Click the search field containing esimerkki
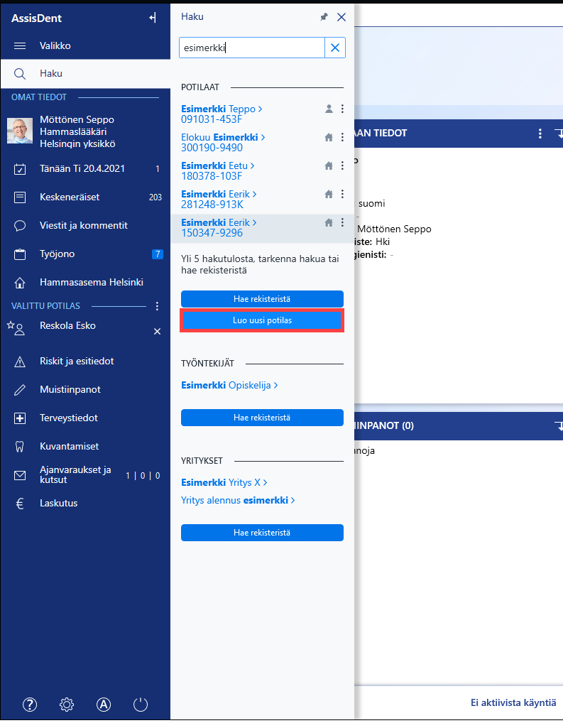This screenshot has width=563, height=728. [252, 48]
